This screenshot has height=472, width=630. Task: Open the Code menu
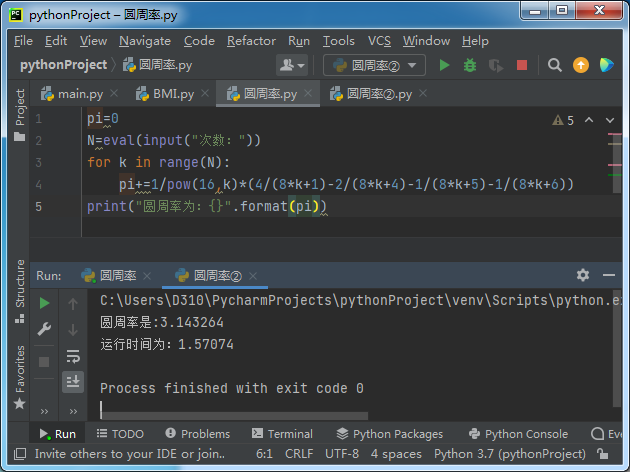tap(199, 41)
